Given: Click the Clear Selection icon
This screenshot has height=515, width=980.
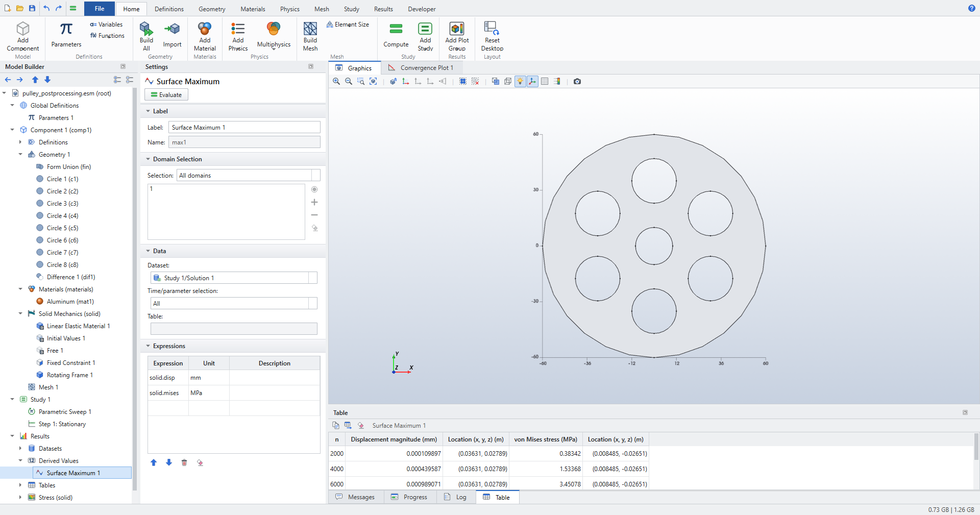Looking at the screenshot, I should pyautogui.click(x=475, y=81).
